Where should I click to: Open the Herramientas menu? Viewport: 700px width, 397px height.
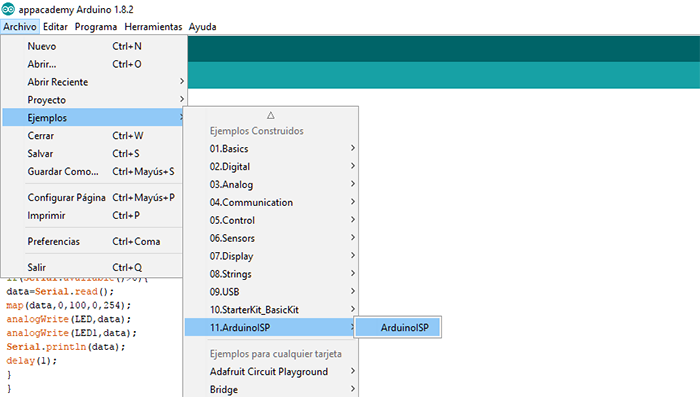click(x=153, y=27)
